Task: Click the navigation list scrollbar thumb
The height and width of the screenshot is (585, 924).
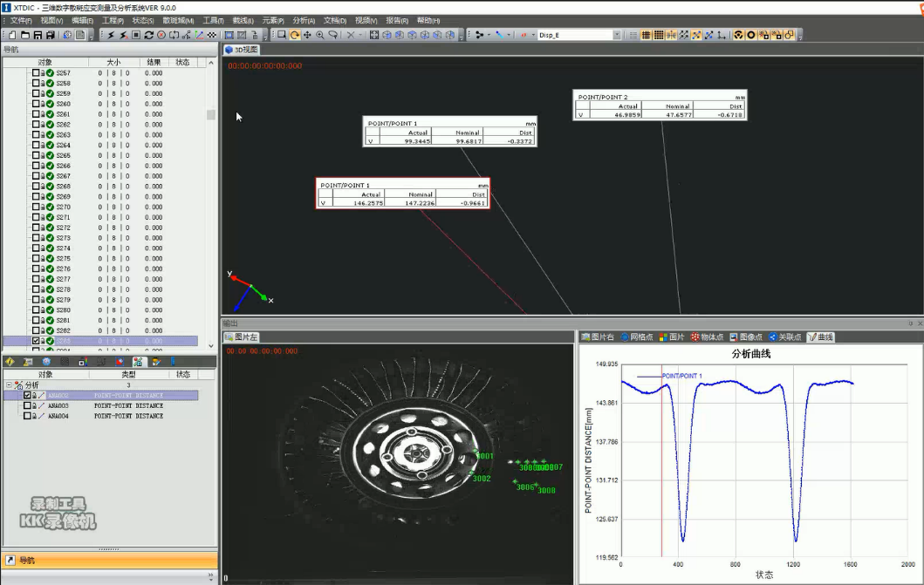Action: pyautogui.click(x=211, y=114)
